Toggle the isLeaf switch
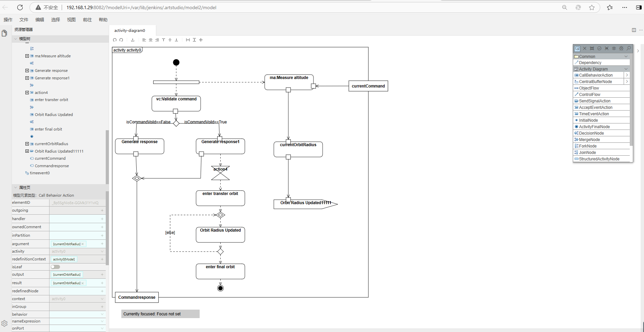This screenshot has width=644, height=332. click(55, 267)
